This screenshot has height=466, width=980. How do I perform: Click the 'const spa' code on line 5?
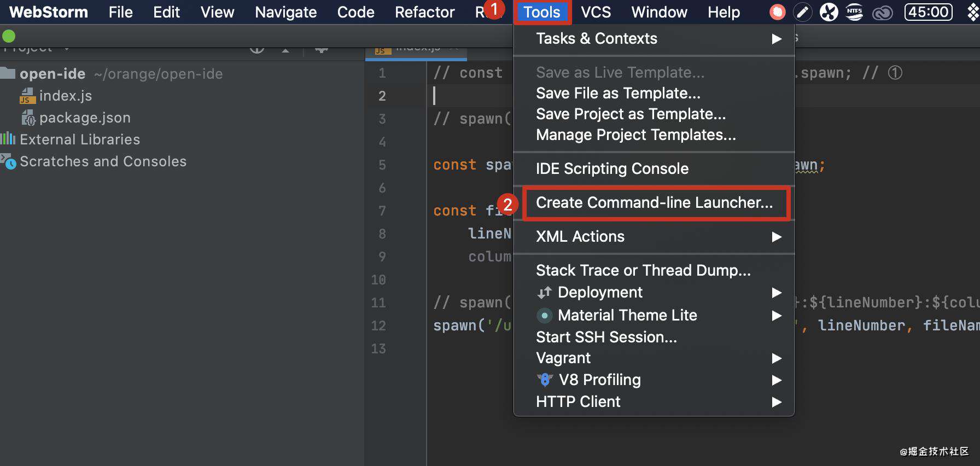472,165
